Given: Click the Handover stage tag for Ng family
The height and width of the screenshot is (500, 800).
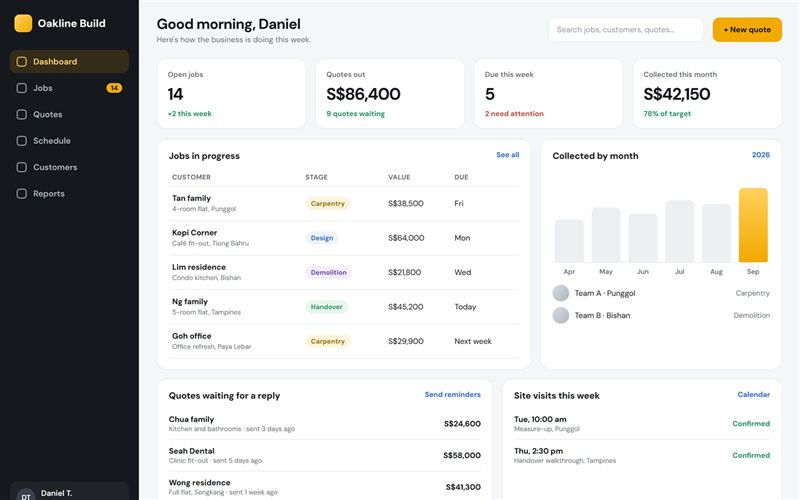Looking at the screenshot, I should 327,307.
